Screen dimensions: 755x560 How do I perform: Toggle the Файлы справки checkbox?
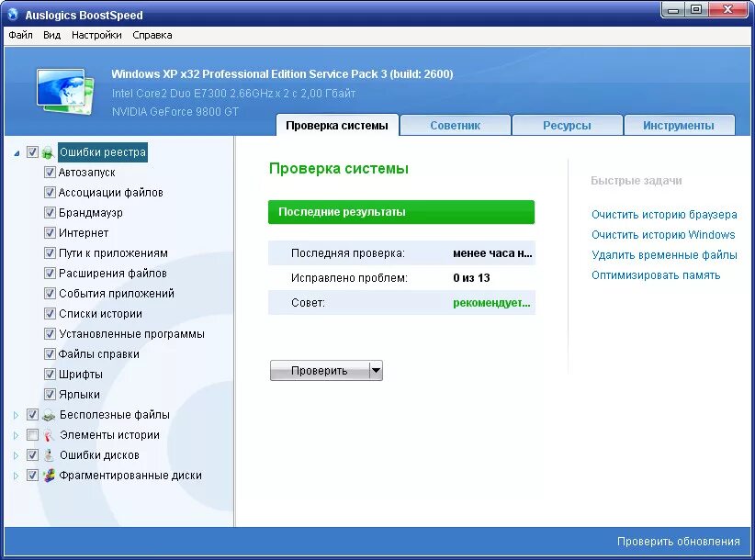[50, 354]
